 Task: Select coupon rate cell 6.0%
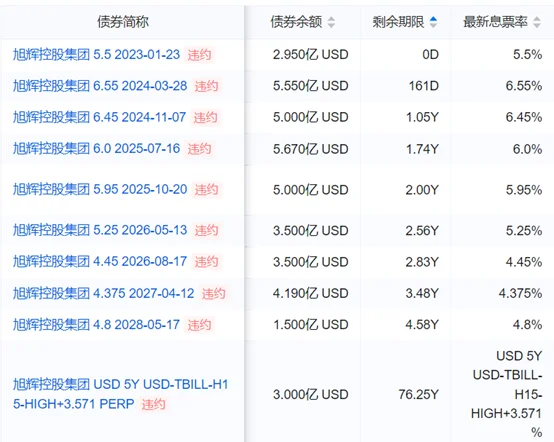point(528,149)
